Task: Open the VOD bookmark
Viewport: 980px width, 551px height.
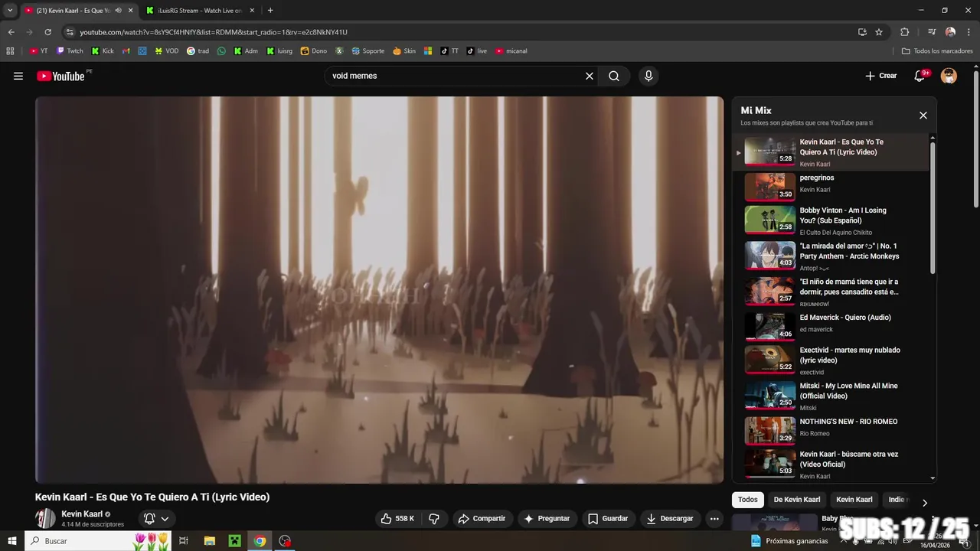Action: [x=167, y=51]
